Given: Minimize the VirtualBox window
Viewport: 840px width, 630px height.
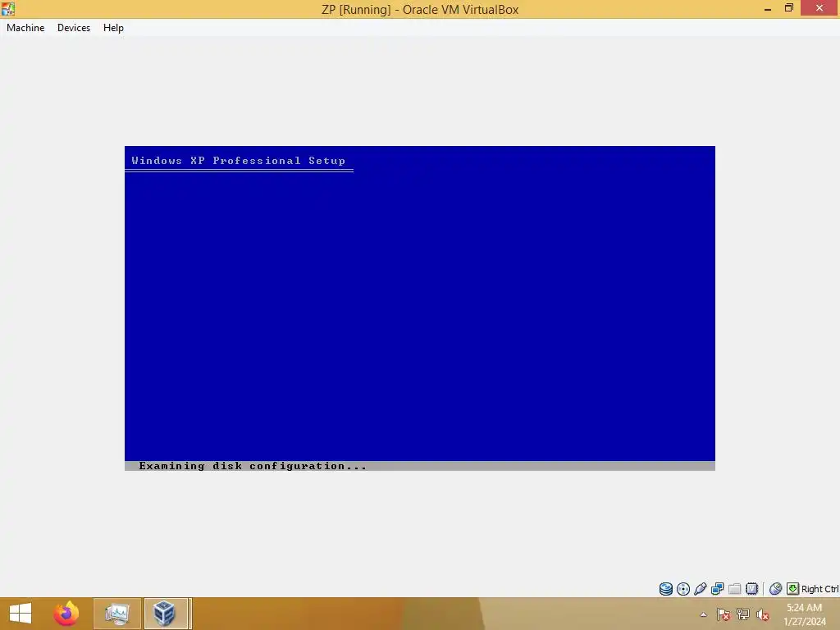Looking at the screenshot, I should (x=767, y=8).
